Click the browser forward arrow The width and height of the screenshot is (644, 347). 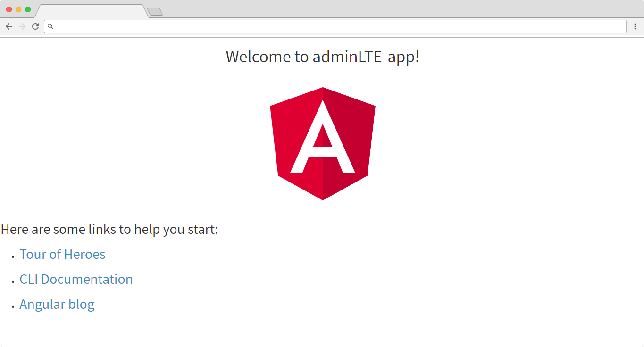[22, 26]
